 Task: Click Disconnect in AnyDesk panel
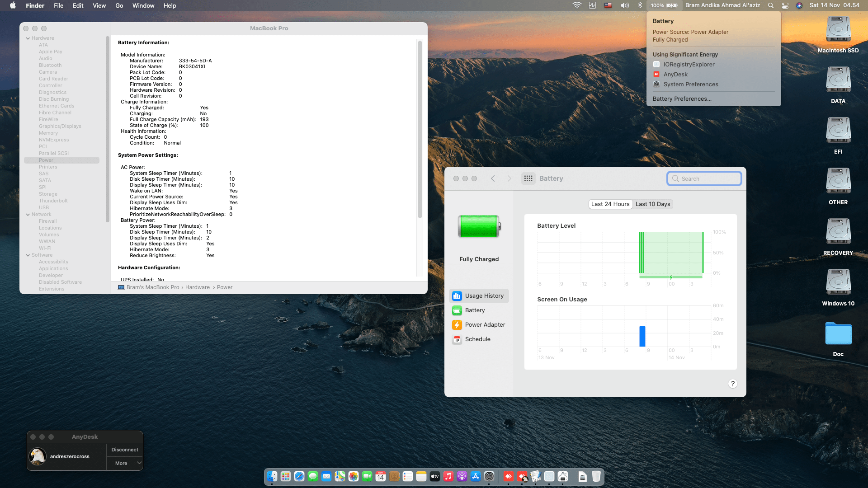click(125, 450)
